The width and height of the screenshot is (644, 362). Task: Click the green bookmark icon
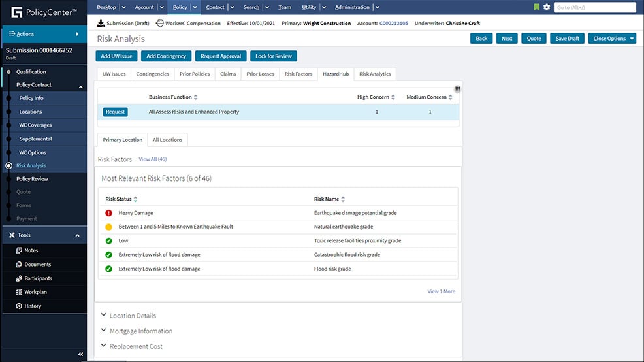pos(537,7)
